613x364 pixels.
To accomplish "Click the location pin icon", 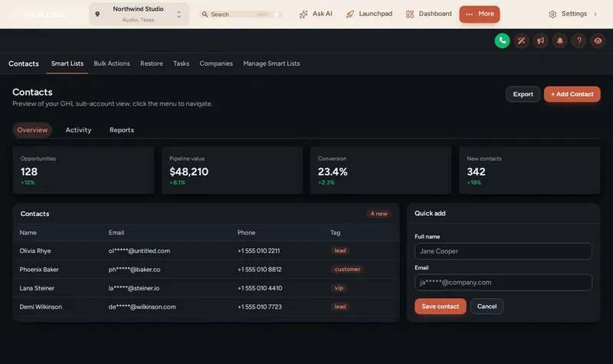I will click(97, 14).
